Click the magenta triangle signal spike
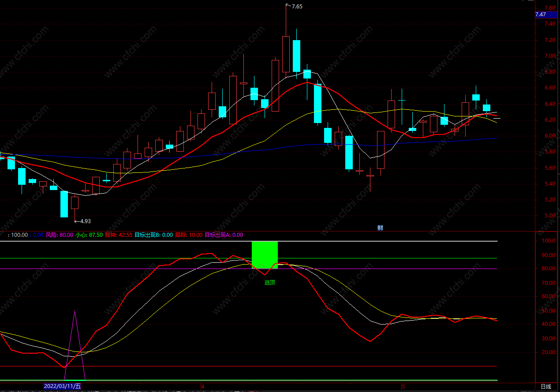The image size is (560, 392). pyautogui.click(x=75, y=345)
